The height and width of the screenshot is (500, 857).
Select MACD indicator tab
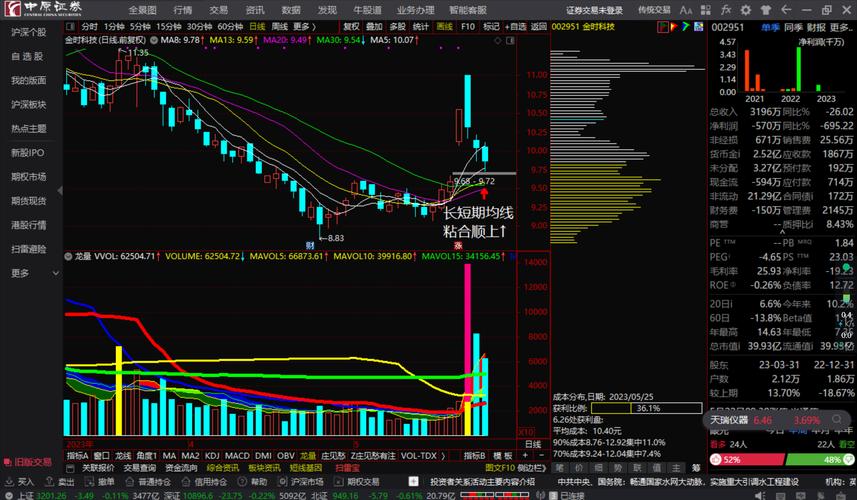(237, 455)
